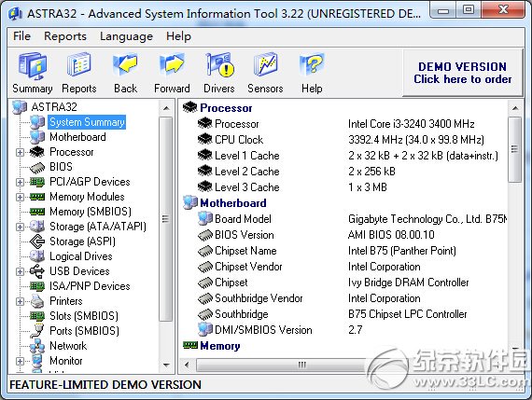The image size is (532, 400).
Task: Select Motherboard in the left tree
Action: tap(77, 137)
